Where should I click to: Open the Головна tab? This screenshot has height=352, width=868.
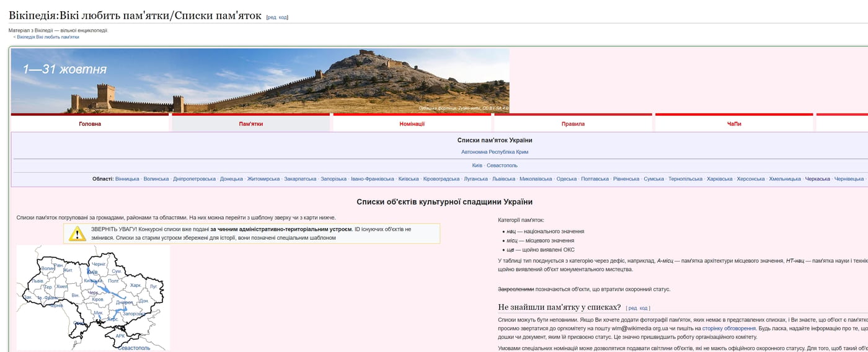coord(90,124)
